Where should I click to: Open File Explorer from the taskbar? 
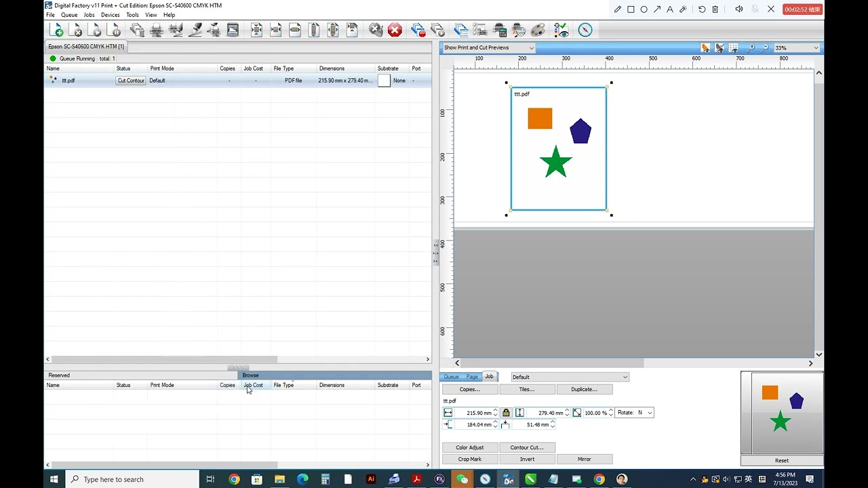click(x=279, y=479)
